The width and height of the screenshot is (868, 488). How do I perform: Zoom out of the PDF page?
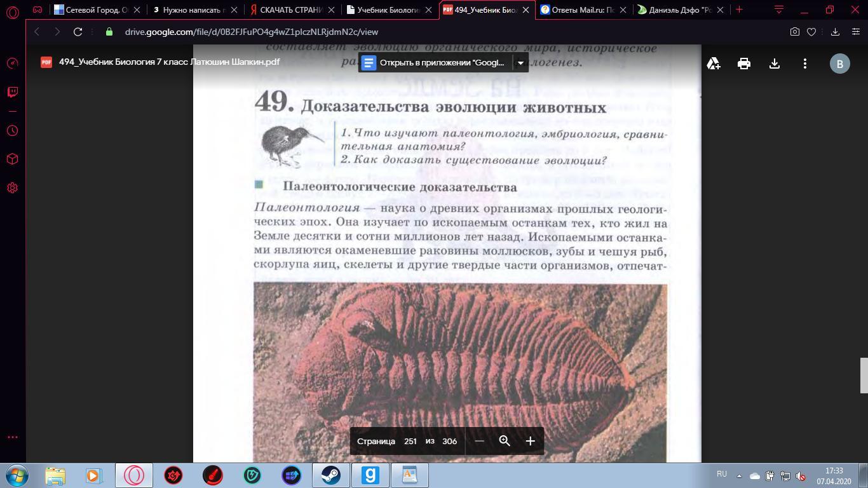point(480,441)
